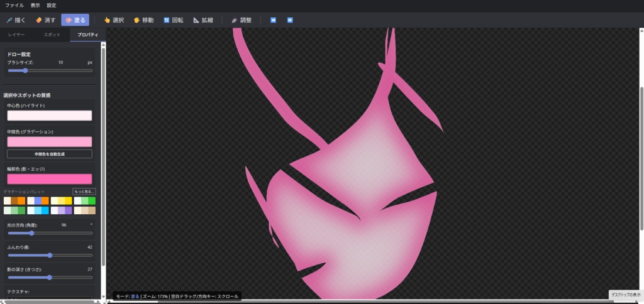
Task: Click the canvas scroll-up arrow
Action: (x=641, y=30)
